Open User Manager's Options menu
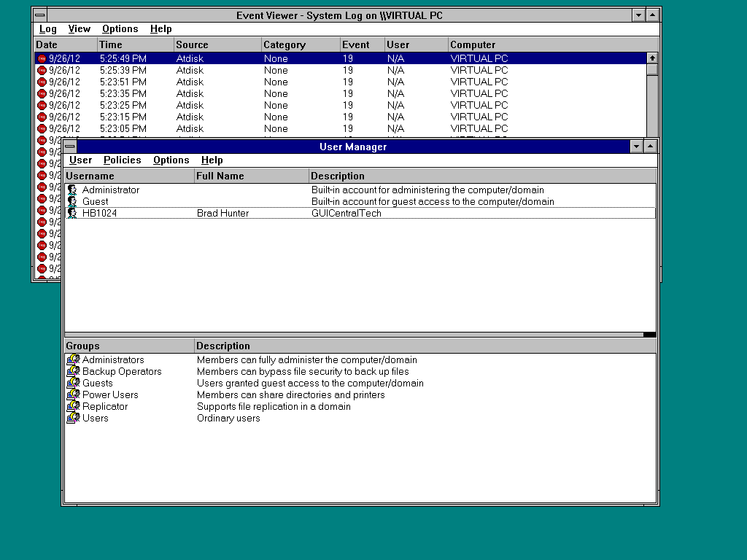This screenshot has width=747, height=560. tap(171, 160)
